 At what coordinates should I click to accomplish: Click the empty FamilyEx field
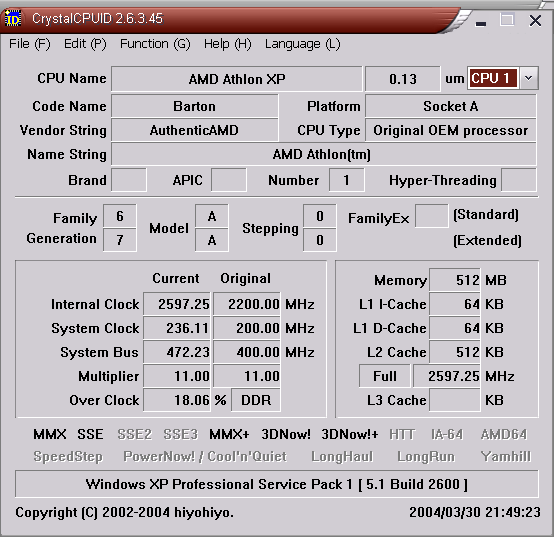tap(431, 216)
